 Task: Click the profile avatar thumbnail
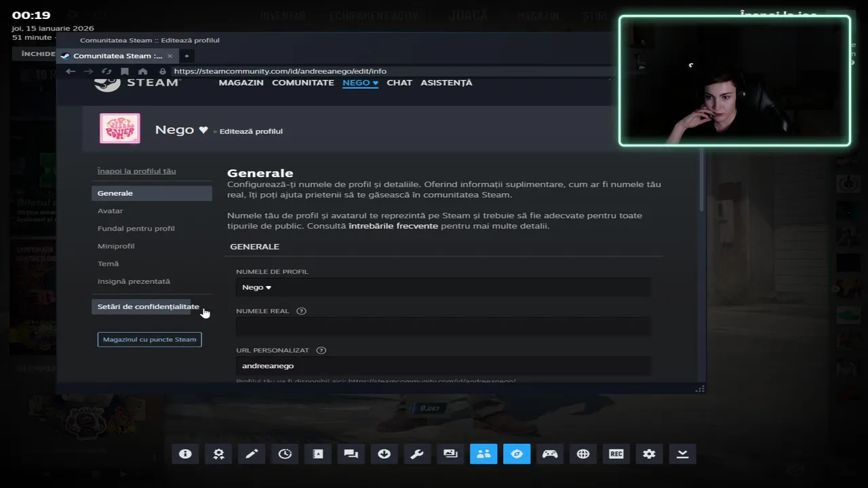click(x=120, y=128)
